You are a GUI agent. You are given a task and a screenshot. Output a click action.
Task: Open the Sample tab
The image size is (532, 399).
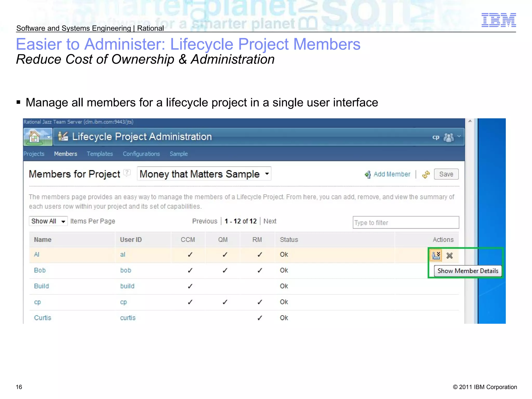179,154
